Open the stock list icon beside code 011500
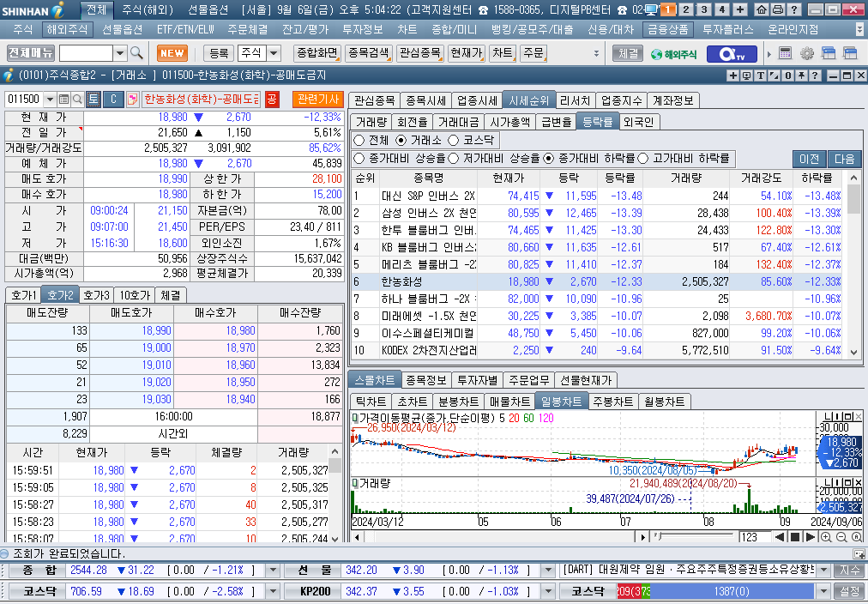Viewport: 868px width, 604px height. click(63, 100)
